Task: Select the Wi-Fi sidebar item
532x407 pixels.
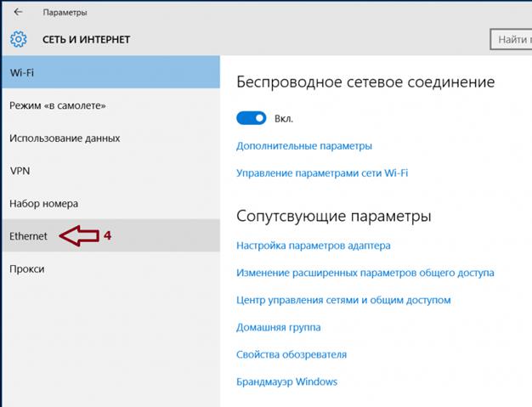Action: [x=110, y=72]
